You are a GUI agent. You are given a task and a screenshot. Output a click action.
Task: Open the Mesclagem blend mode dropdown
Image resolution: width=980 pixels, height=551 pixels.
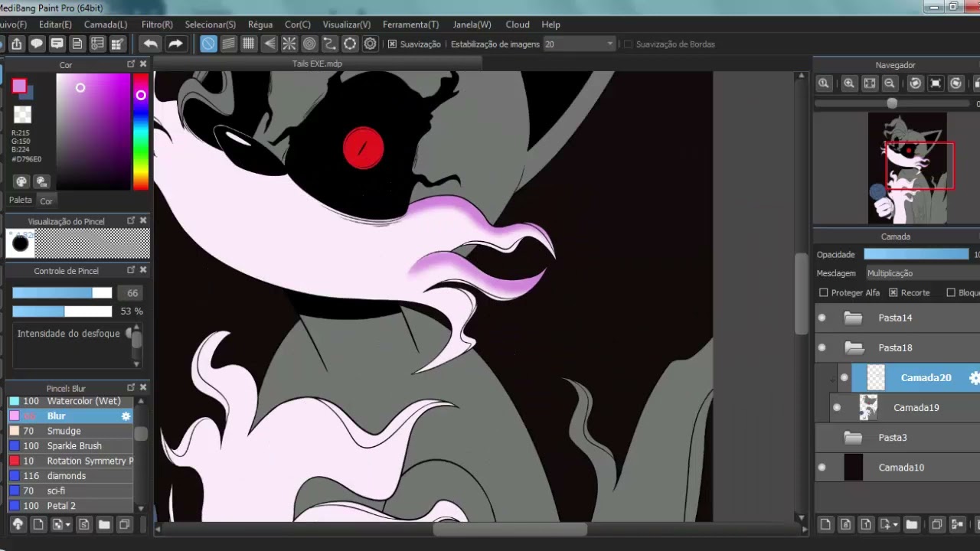923,273
